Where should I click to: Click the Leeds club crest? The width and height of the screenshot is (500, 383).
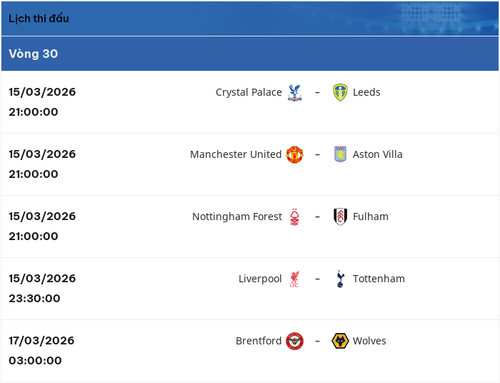point(340,92)
